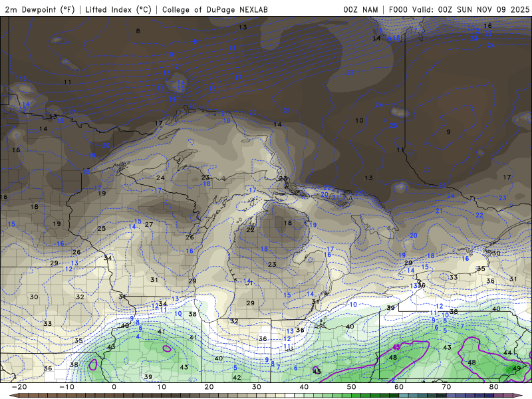
Task: Click the black '24' dewpoint value
Action: pos(160,178)
